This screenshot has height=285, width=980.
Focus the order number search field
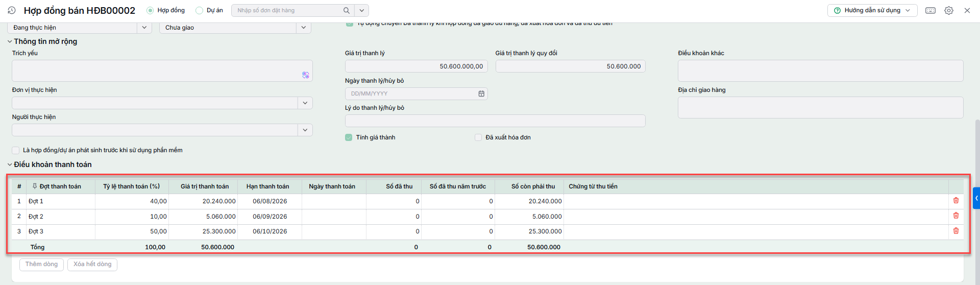[287, 10]
